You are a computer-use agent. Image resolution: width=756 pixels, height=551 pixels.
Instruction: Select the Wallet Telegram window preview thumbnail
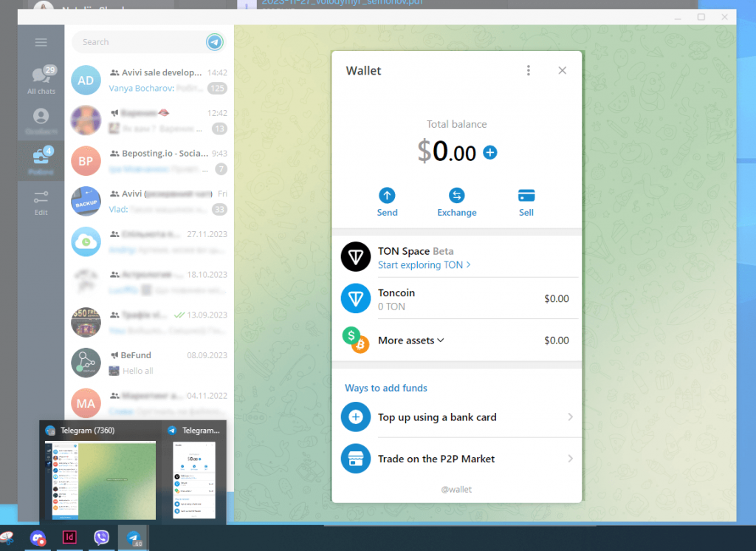coord(194,480)
